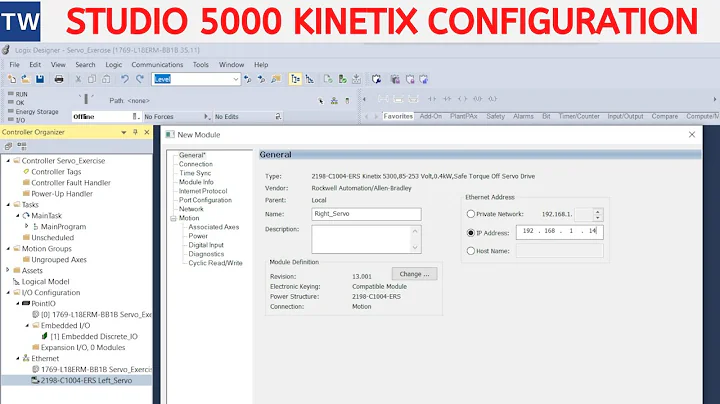The width and height of the screenshot is (720, 404).
Task: Click the Name field containing Right_Servo
Action: pyautogui.click(x=366, y=214)
